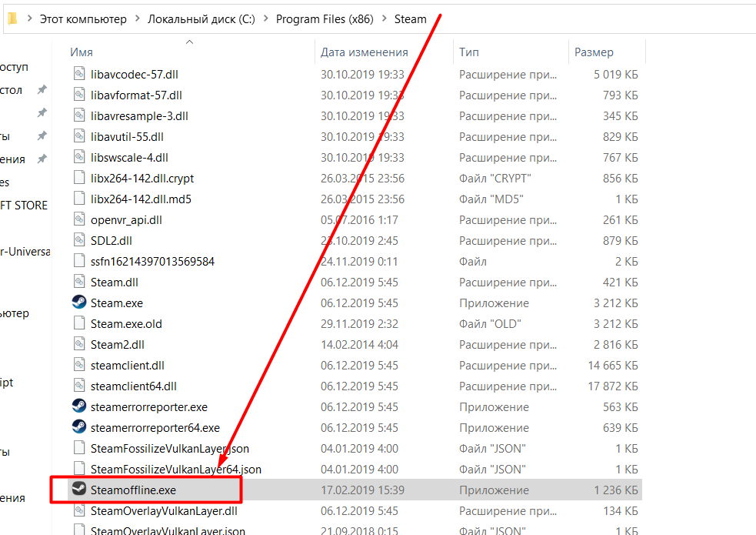Expand chevron after Program Files (x86) breadcrumb
This screenshot has width=756, height=535.
click(383, 19)
